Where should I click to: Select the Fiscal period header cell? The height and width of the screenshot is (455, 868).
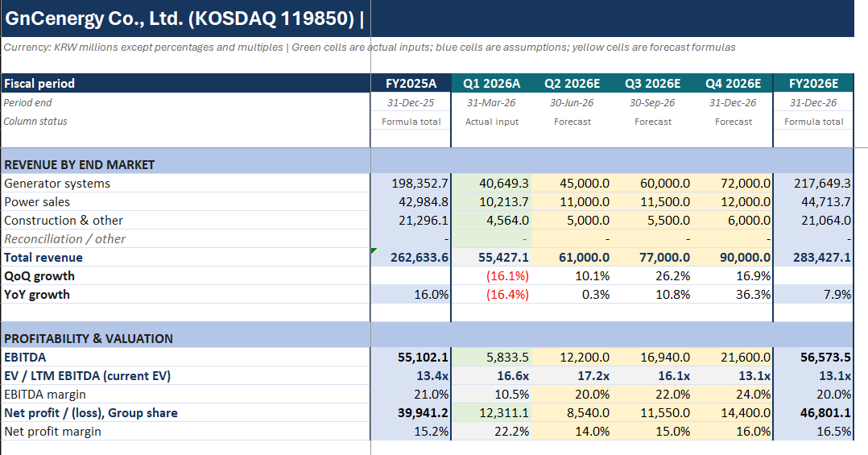pos(185,83)
